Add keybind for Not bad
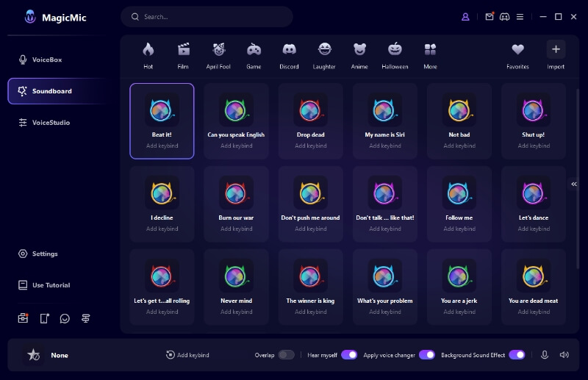588x380 pixels. [x=459, y=146]
